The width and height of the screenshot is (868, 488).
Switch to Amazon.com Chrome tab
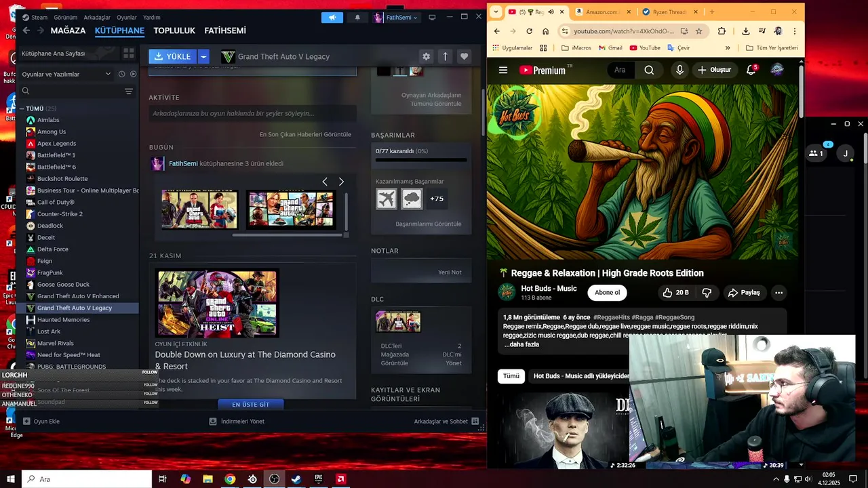602,12
